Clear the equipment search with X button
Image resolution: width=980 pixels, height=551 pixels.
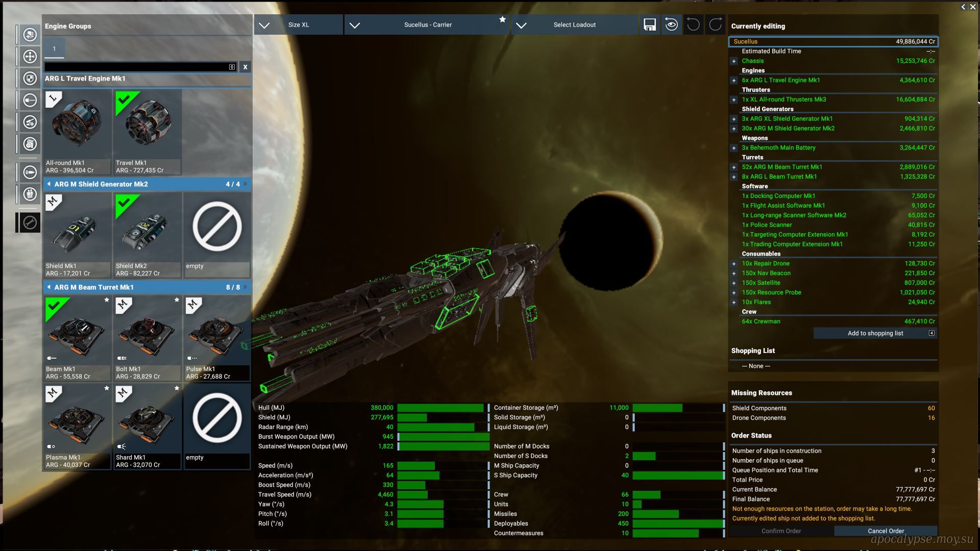(246, 67)
